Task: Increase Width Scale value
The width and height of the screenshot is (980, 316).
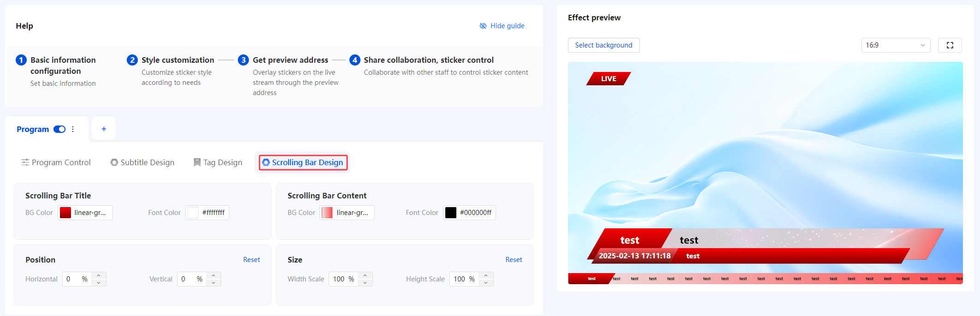Action: coord(365,275)
